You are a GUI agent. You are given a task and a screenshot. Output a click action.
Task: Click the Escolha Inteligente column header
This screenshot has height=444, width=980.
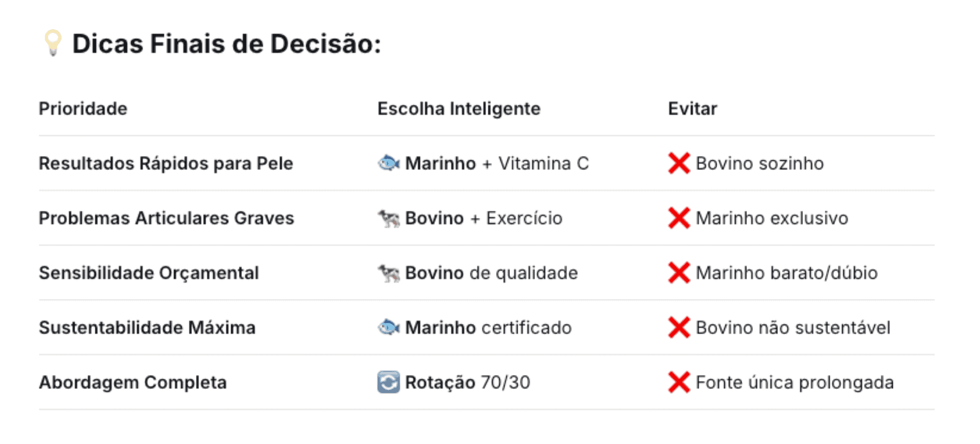[458, 109]
